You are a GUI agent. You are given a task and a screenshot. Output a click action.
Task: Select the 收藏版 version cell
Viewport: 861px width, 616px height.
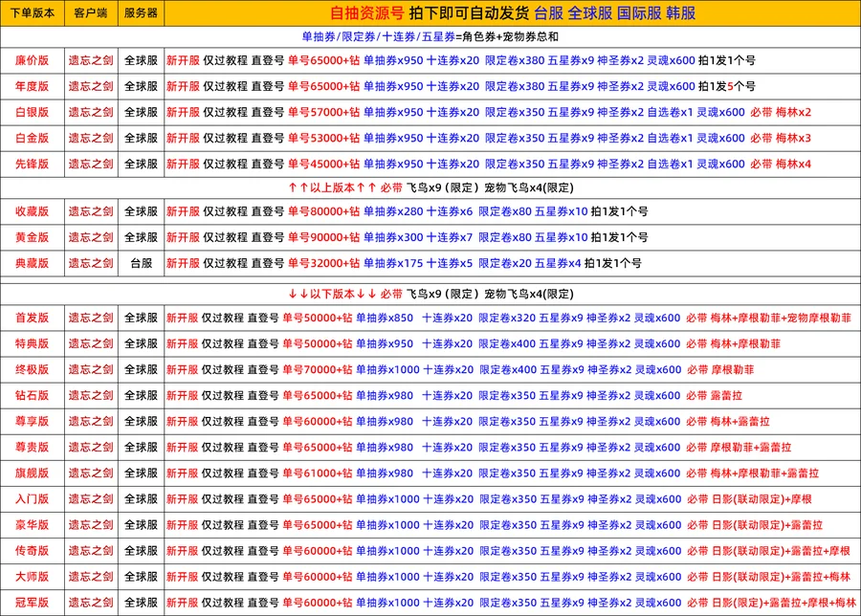point(32,211)
